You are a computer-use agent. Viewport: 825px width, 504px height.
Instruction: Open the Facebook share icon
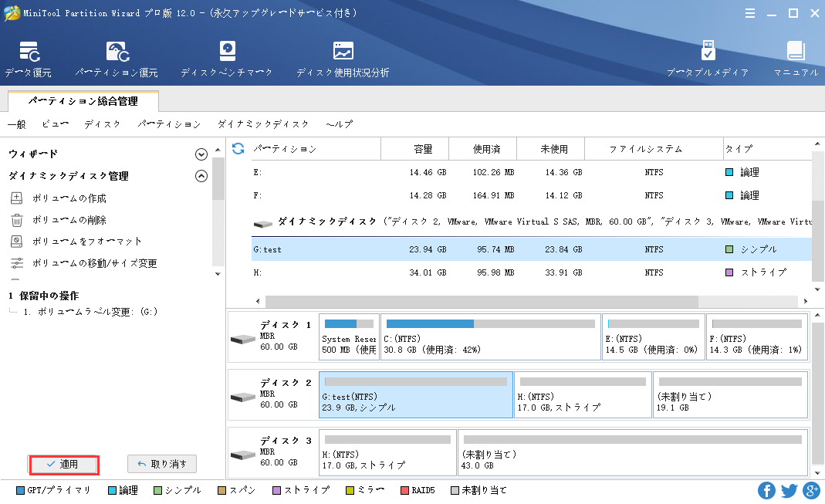click(x=766, y=490)
